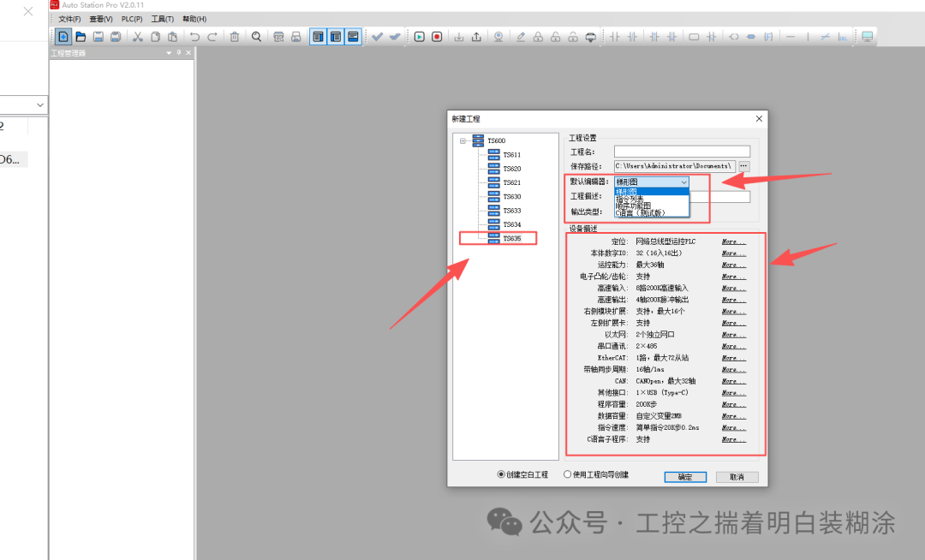Click the 确定 button
This screenshot has height=560, width=925.
click(685, 477)
